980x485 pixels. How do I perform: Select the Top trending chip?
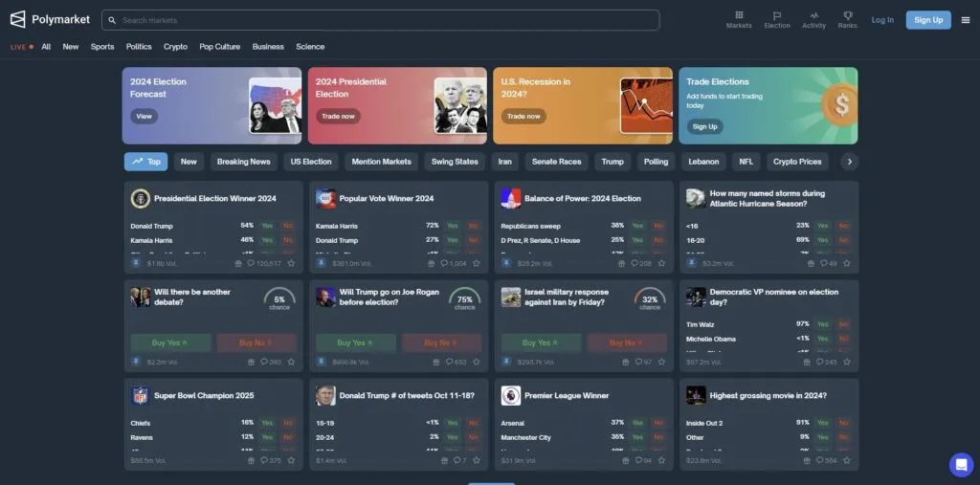coord(145,162)
